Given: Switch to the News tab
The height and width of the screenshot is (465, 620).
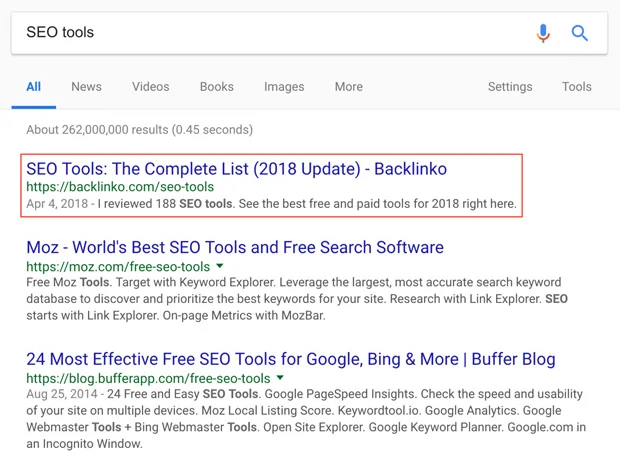Looking at the screenshot, I should click(86, 87).
